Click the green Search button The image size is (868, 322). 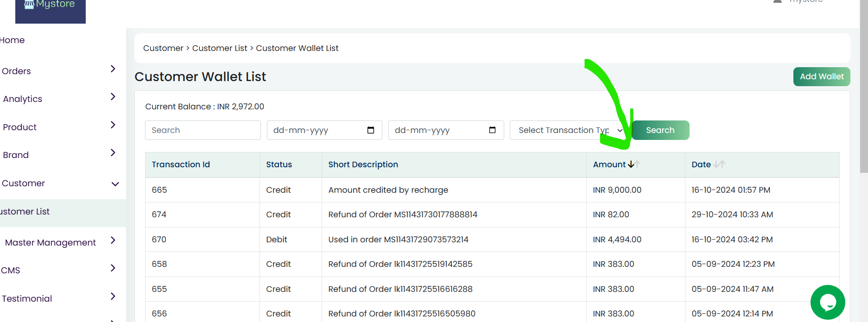point(660,130)
